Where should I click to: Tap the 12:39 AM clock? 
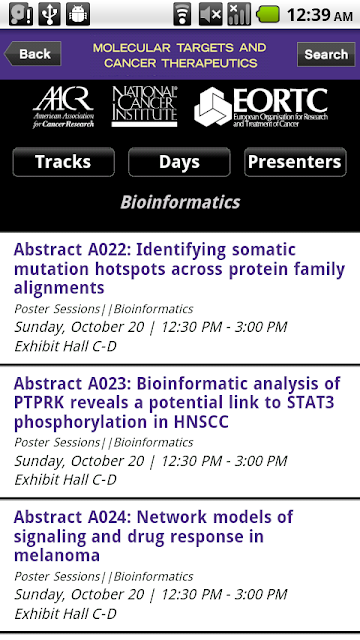[x=320, y=15]
